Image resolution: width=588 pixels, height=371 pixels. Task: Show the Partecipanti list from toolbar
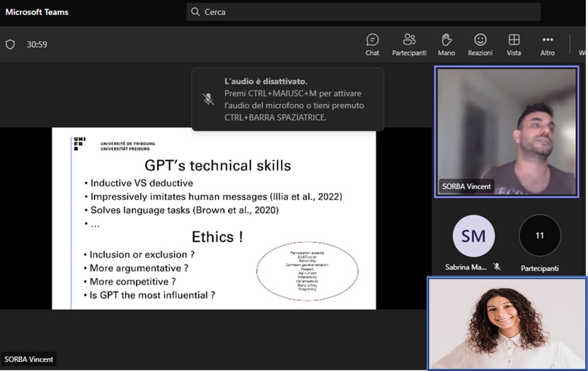[409, 44]
